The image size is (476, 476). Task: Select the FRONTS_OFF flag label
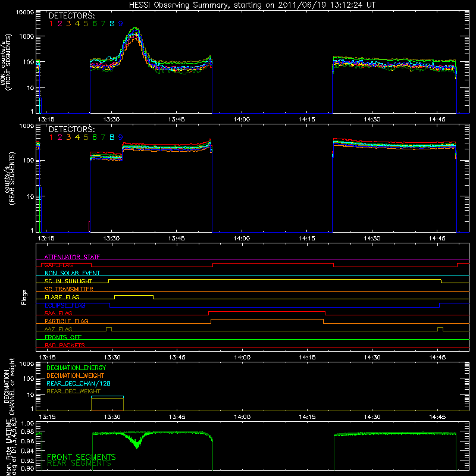coord(63,337)
